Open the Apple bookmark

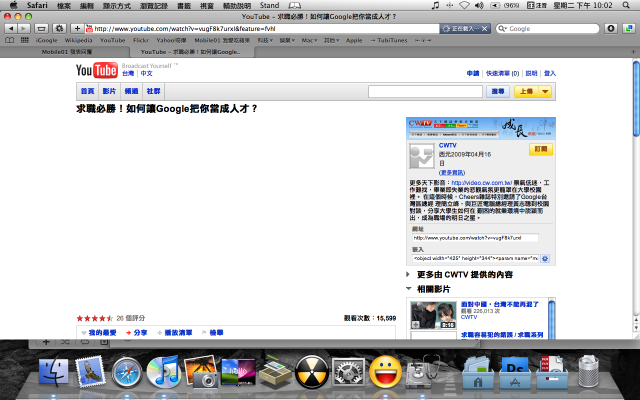pos(354,40)
